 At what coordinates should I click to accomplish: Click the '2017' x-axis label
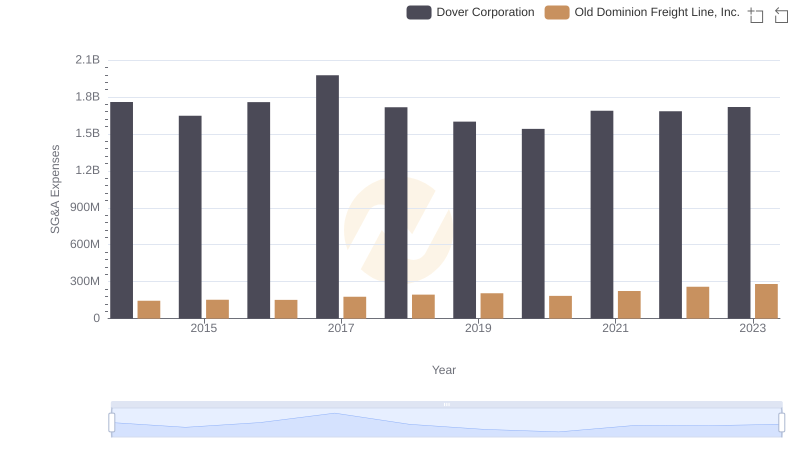pos(341,328)
